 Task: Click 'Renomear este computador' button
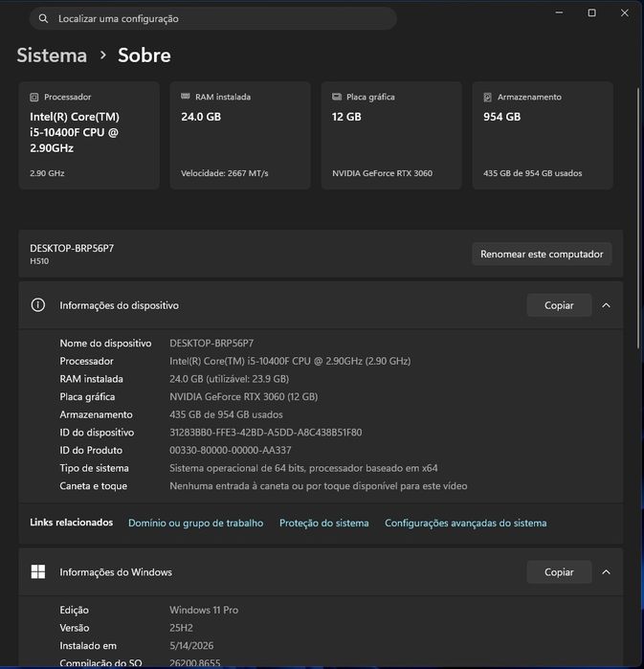[542, 254]
